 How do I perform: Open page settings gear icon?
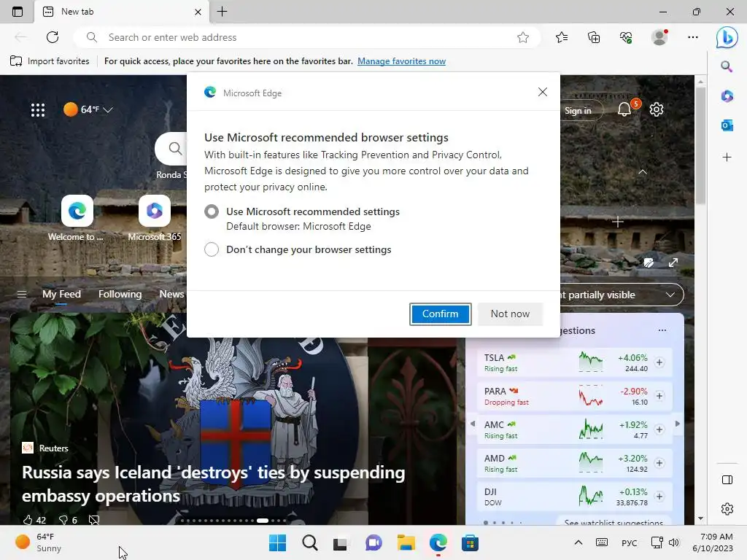(657, 109)
